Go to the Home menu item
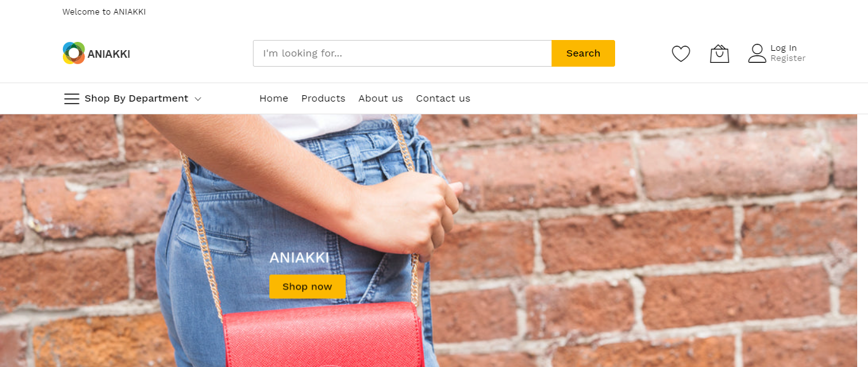Screen dimensions: 868x367 point(274,98)
